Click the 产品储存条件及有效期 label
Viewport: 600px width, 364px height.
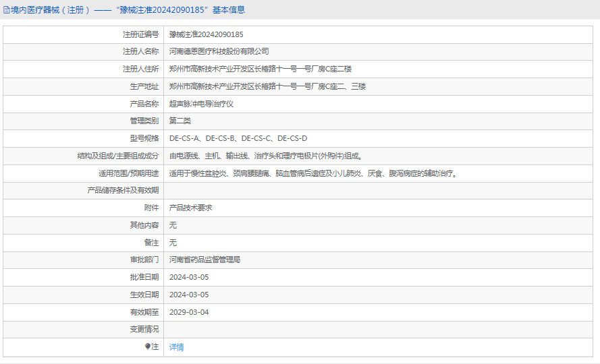pyautogui.click(x=123, y=190)
